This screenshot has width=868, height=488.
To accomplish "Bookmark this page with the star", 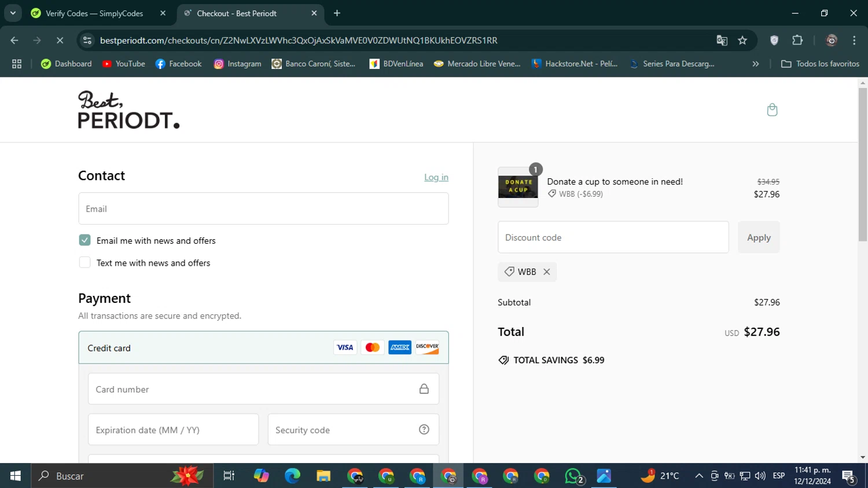I will click(742, 41).
